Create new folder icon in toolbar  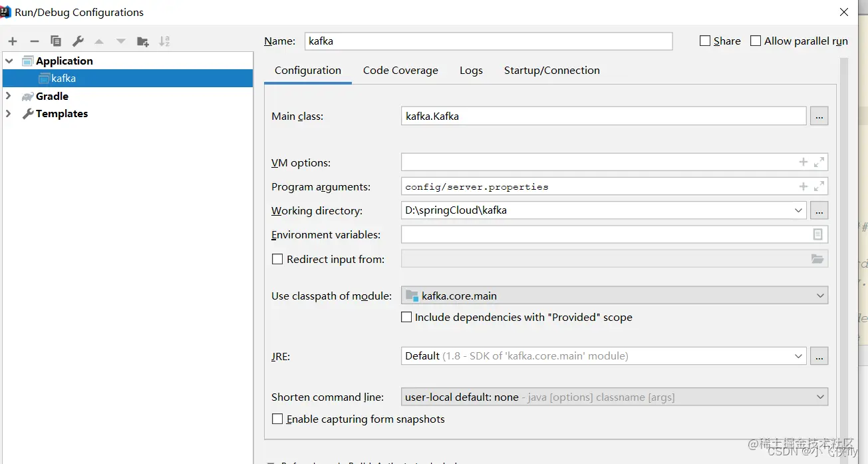pos(143,41)
